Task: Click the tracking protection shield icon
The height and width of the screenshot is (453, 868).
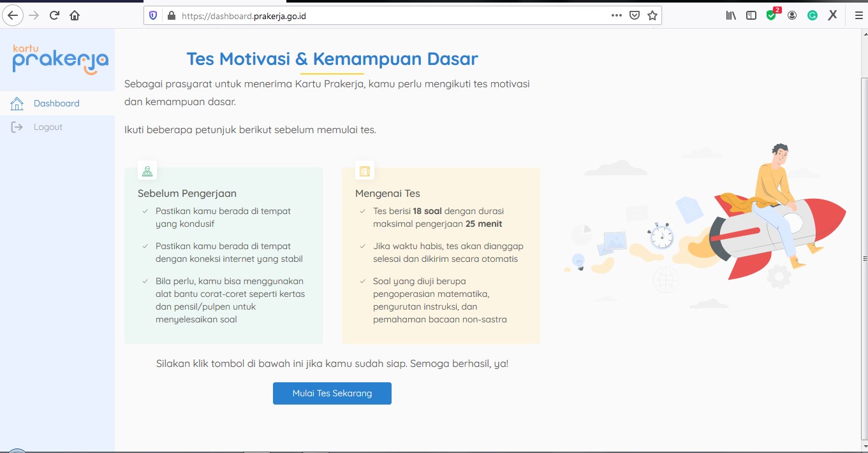Action: pos(153,16)
